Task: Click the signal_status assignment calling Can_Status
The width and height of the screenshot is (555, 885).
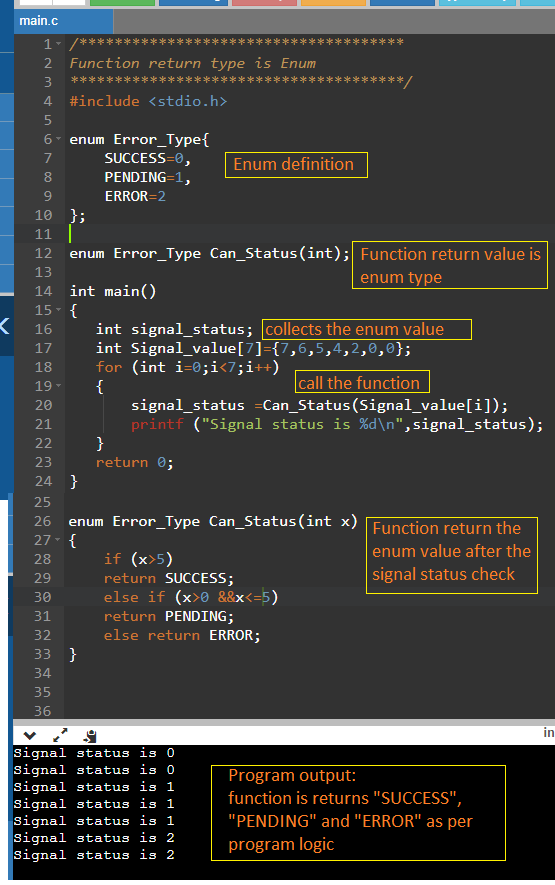Action: (x=320, y=405)
